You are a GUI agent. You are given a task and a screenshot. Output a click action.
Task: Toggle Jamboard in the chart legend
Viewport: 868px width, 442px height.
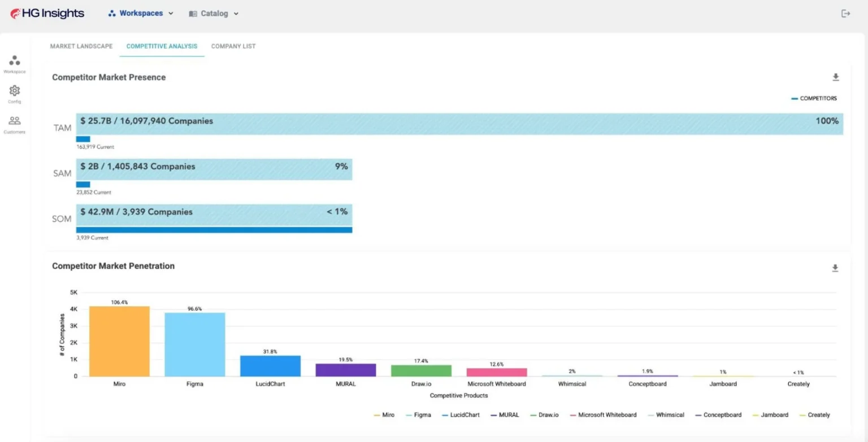tap(770, 415)
